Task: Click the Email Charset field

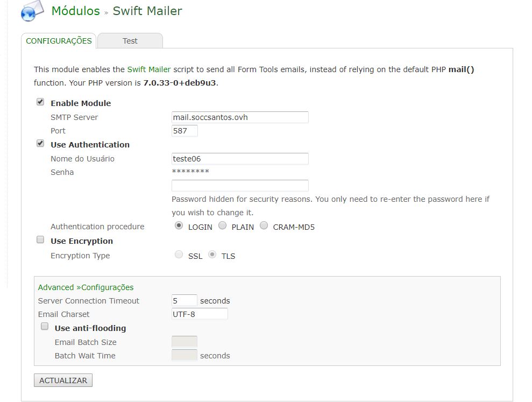Action: click(x=199, y=314)
